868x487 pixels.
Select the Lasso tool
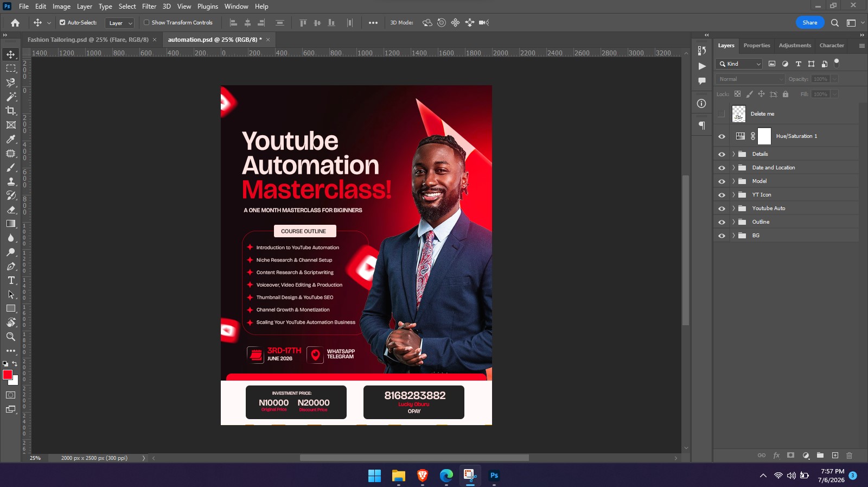pyautogui.click(x=11, y=83)
